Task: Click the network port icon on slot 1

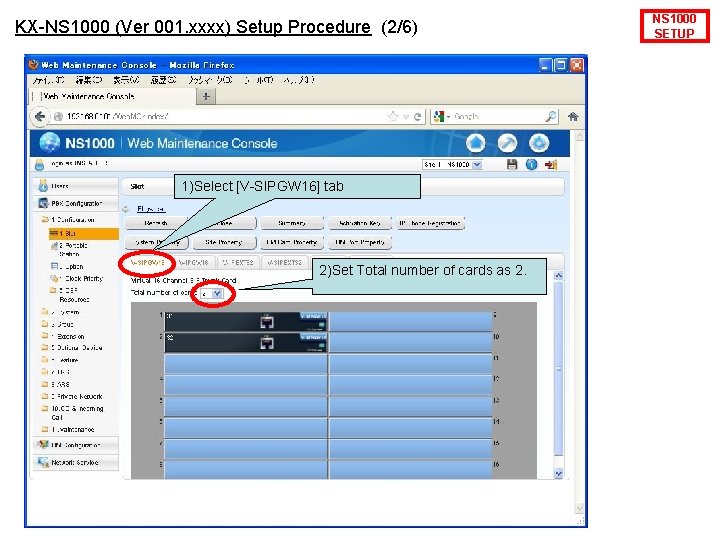Action: [267, 322]
